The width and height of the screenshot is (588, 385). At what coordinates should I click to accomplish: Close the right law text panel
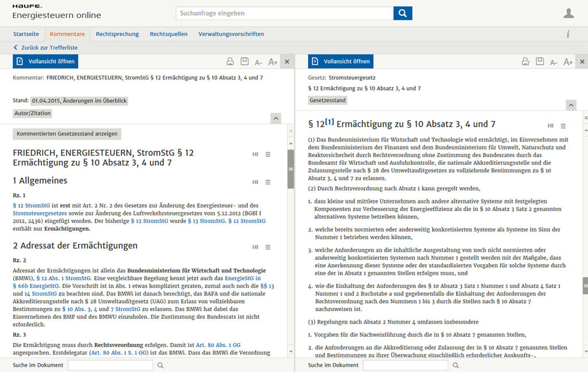pyautogui.click(x=582, y=61)
